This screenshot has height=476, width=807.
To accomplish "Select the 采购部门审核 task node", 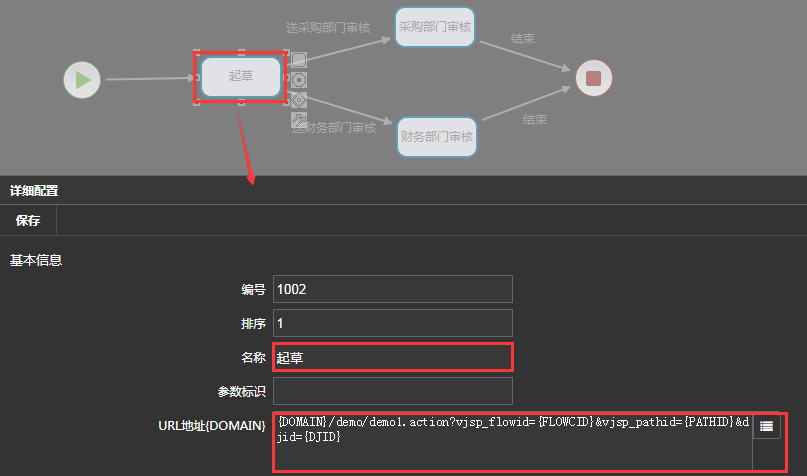I will click(435, 27).
